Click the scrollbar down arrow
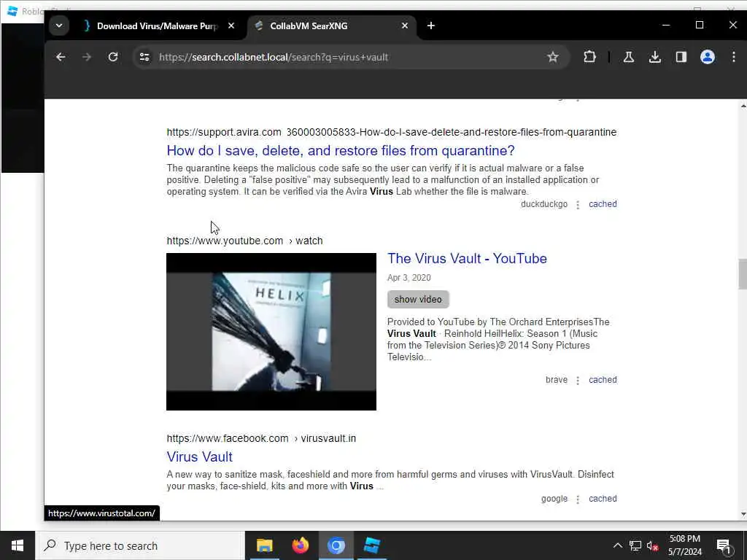 [743, 514]
